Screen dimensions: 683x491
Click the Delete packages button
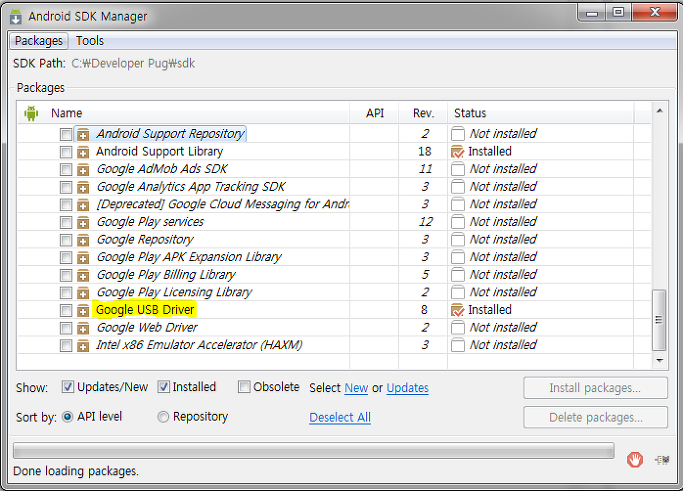595,417
